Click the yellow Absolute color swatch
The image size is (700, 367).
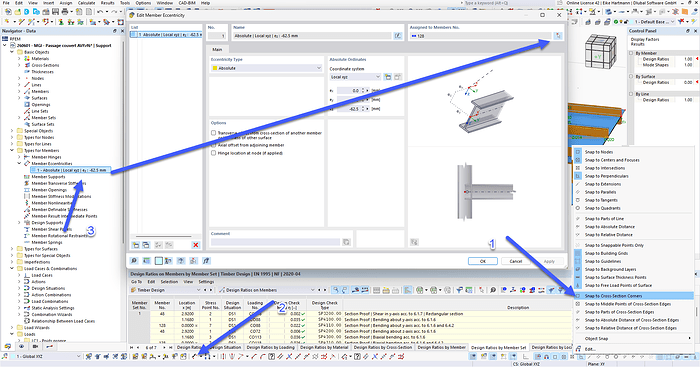coord(215,68)
